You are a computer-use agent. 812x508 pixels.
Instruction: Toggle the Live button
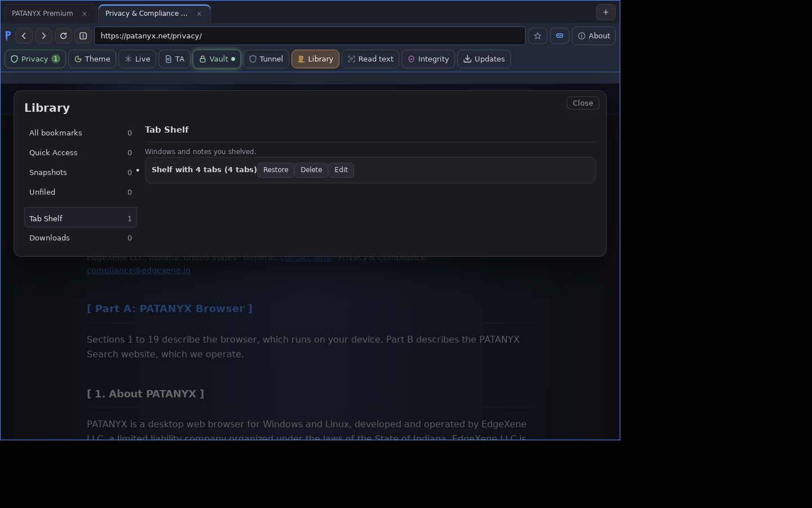point(137,59)
